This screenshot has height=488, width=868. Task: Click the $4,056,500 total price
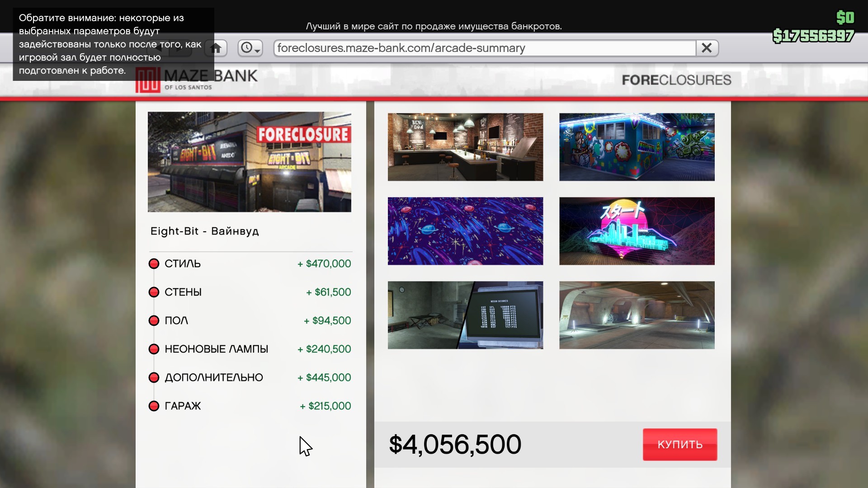point(455,445)
